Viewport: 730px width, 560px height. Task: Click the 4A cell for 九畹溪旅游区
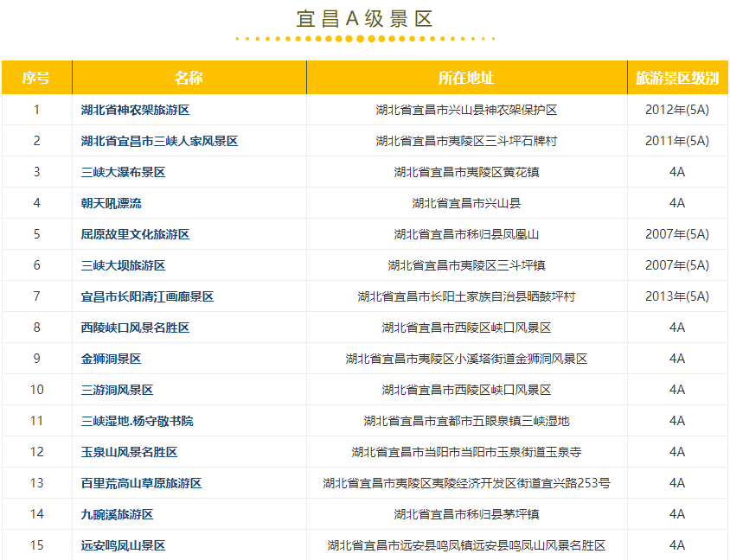click(x=677, y=515)
